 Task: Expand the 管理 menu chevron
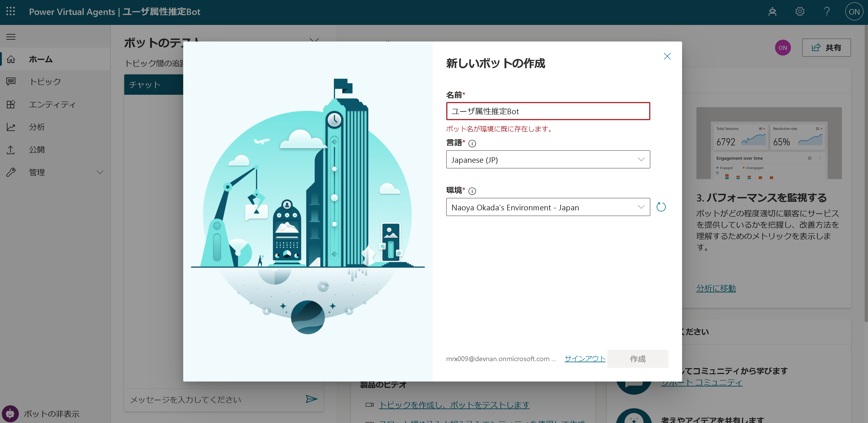[100, 172]
